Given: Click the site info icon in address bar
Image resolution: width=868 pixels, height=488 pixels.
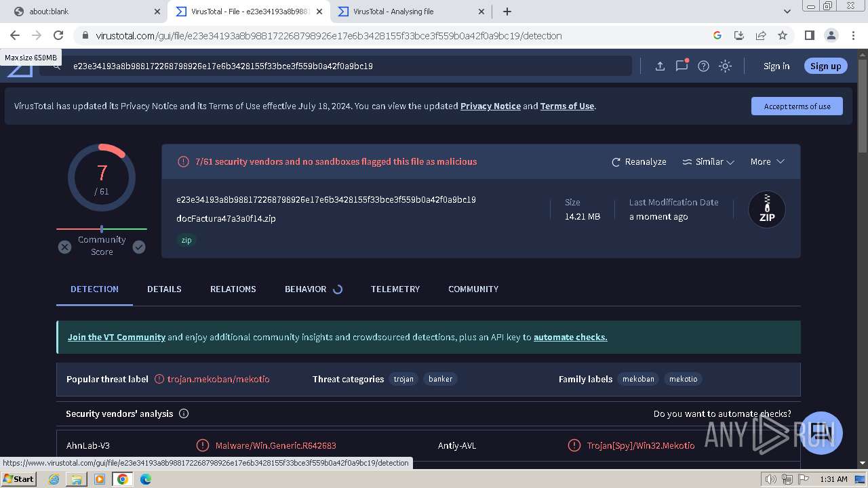Looking at the screenshot, I should coord(85,35).
